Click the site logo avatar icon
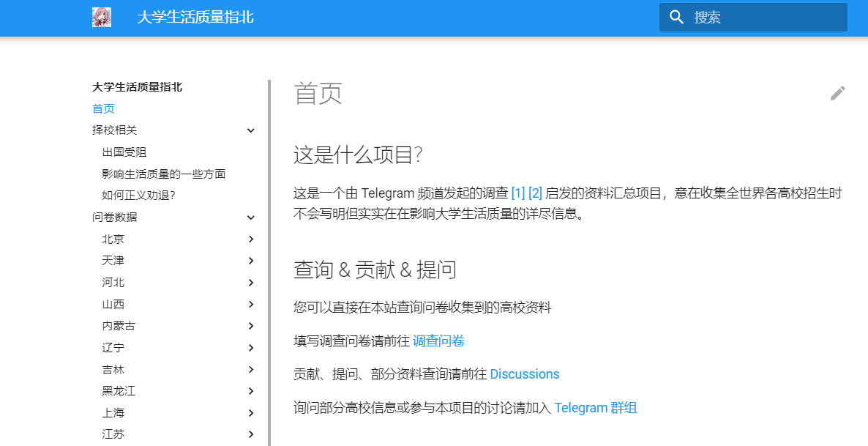868x446 pixels. 102,18
